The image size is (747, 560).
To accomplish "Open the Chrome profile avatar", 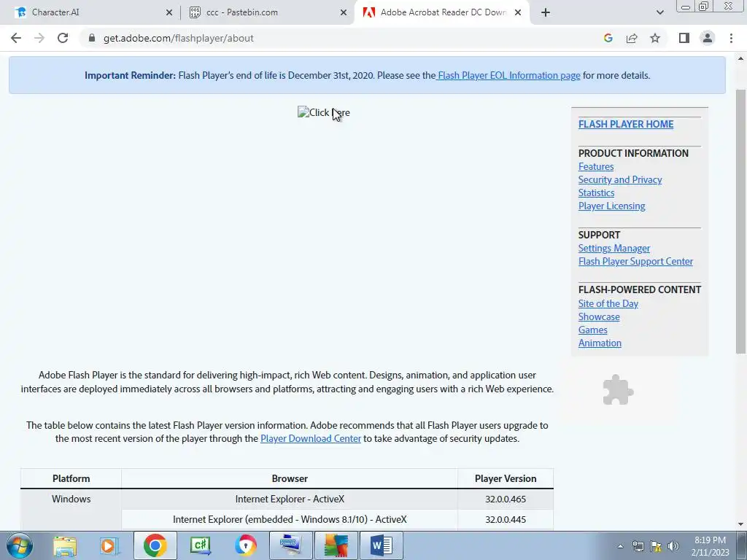I will click(708, 38).
